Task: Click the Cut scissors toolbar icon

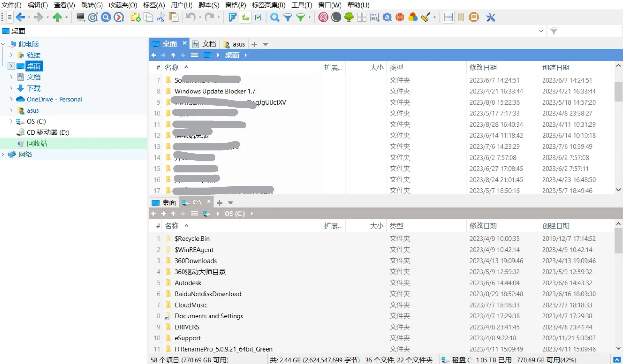Action: point(160,17)
